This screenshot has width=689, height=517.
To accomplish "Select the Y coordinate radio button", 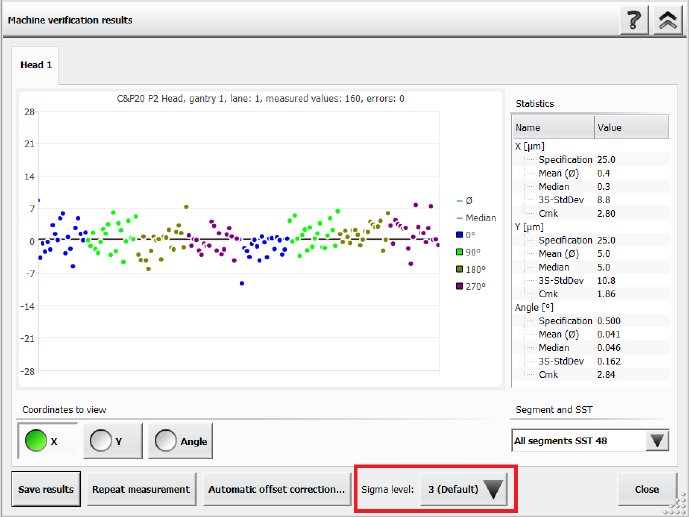I will click(113, 441).
